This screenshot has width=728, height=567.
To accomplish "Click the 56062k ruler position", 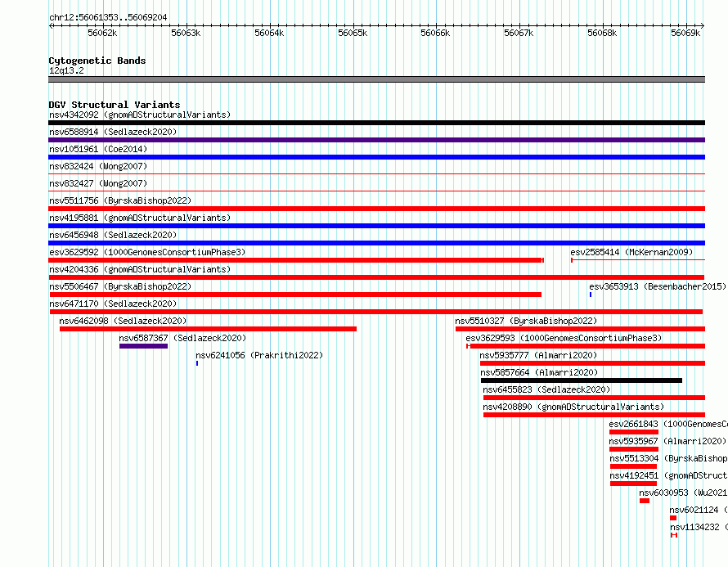I will (102, 33).
